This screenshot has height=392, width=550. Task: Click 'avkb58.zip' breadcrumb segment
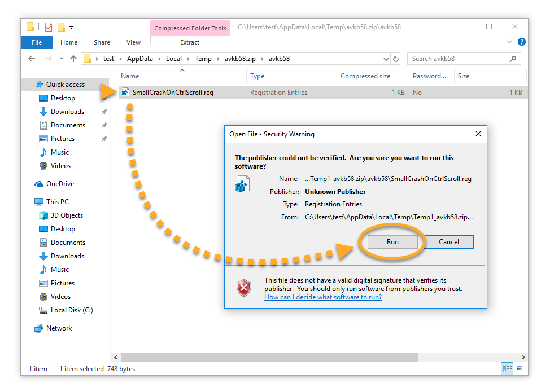tap(240, 59)
